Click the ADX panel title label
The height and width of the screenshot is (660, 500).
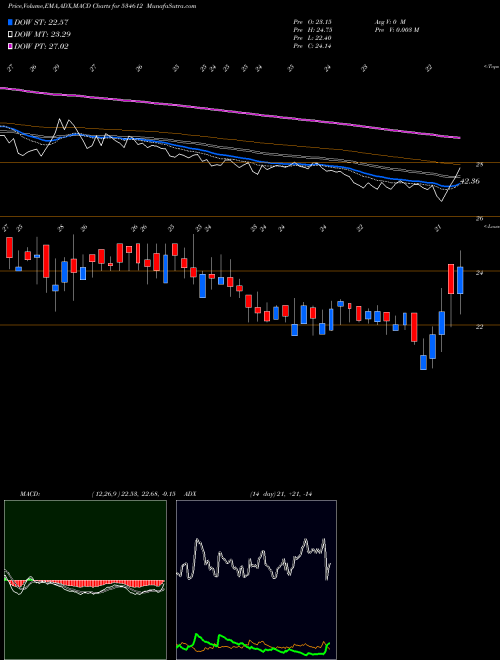[190, 494]
